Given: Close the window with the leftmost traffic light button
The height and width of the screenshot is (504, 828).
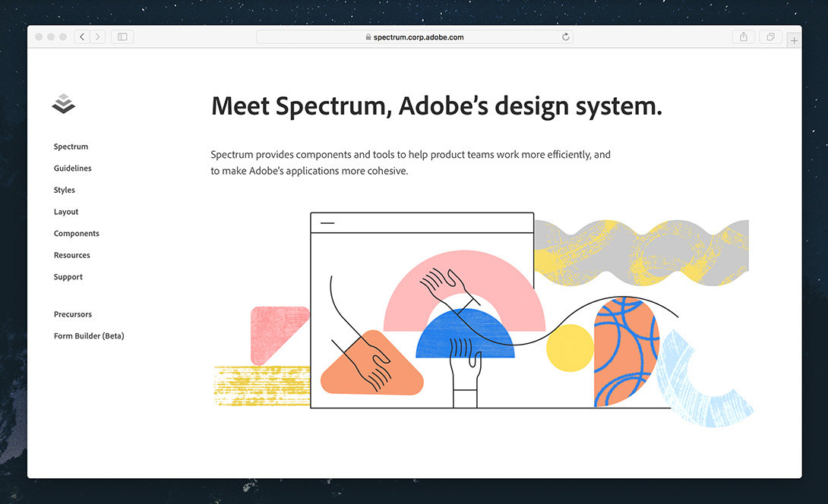Looking at the screenshot, I should (x=39, y=37).
